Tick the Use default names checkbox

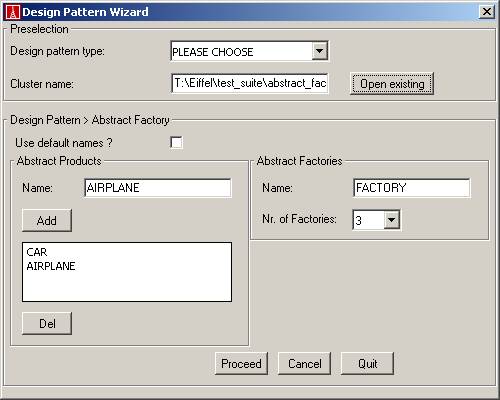(176, 143)
